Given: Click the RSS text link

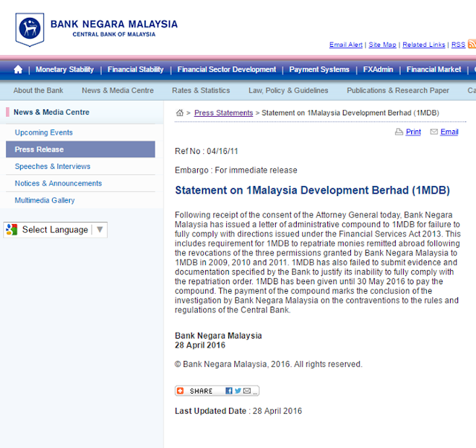Looking at the screenshot, I should coord(458,45).
